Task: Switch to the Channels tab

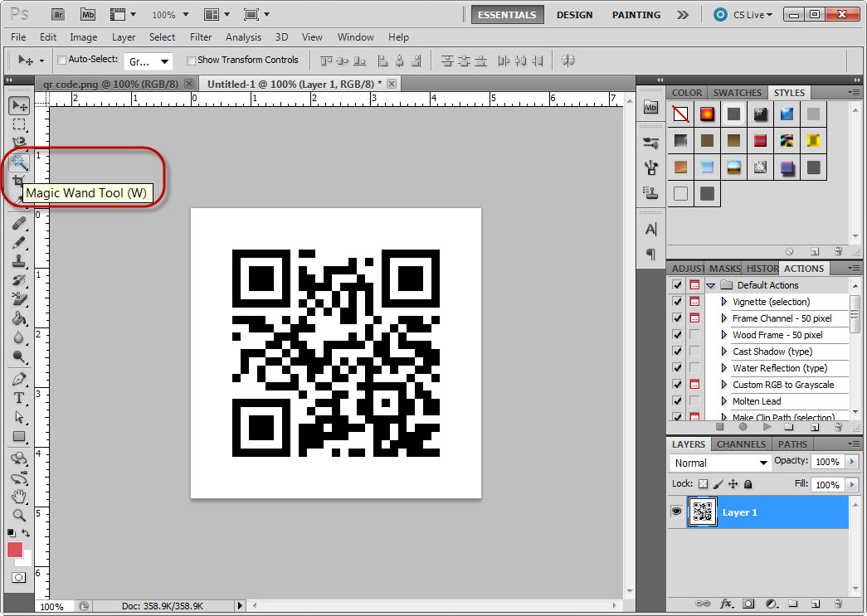Action: tap(740, 444)
